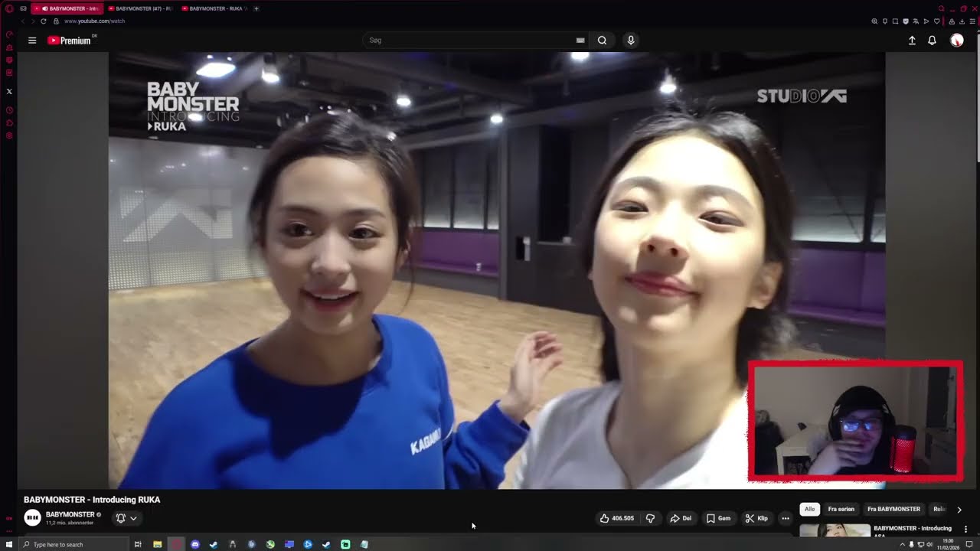Click the YouTube search magnifier button

click(x=603, y=41)
